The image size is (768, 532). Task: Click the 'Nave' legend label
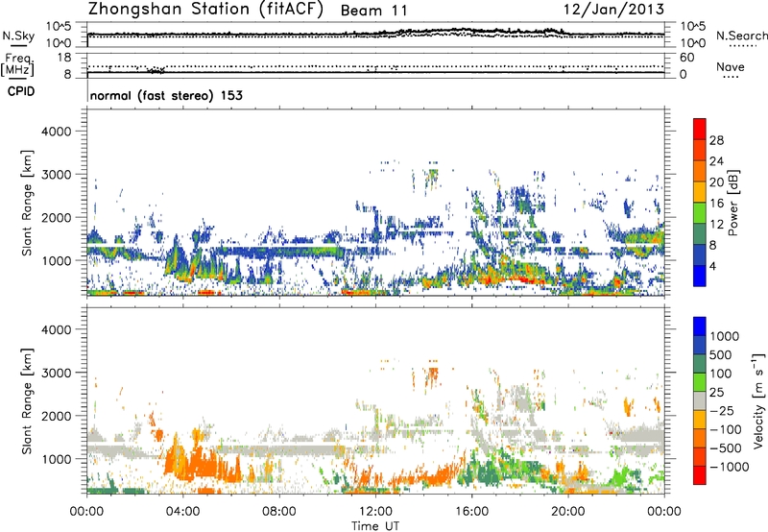(730, 67)
